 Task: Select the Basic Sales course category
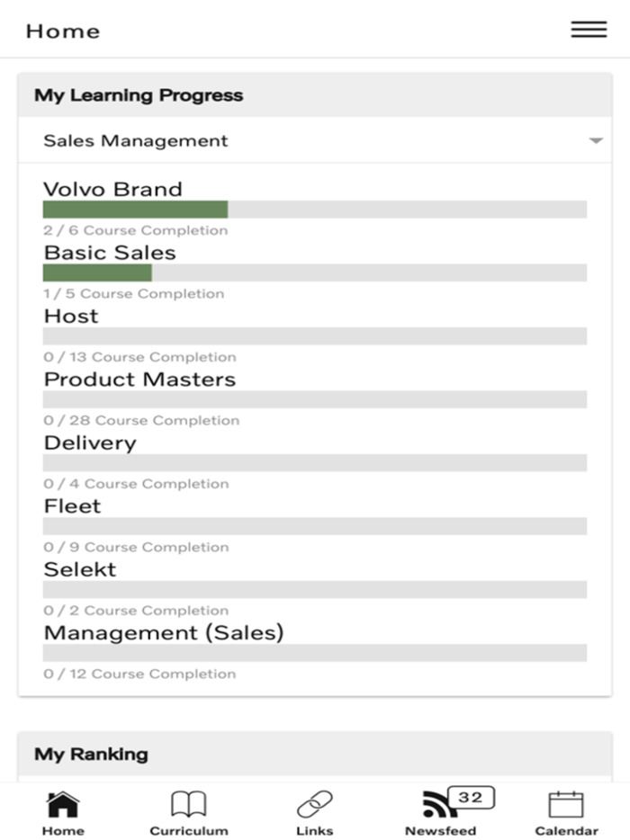[109, 253]
